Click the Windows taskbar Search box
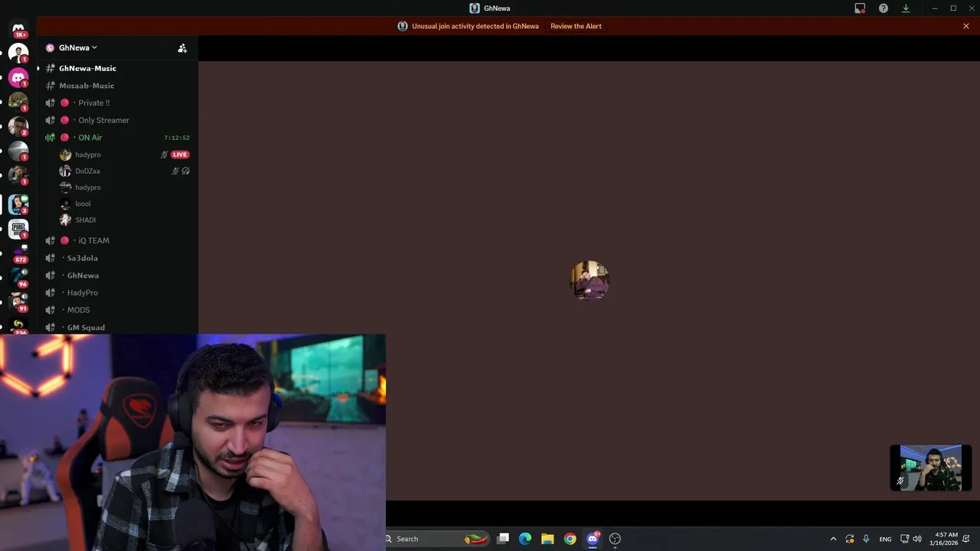The height and width of the screenshot is (551, 980). tap(437, 539)
